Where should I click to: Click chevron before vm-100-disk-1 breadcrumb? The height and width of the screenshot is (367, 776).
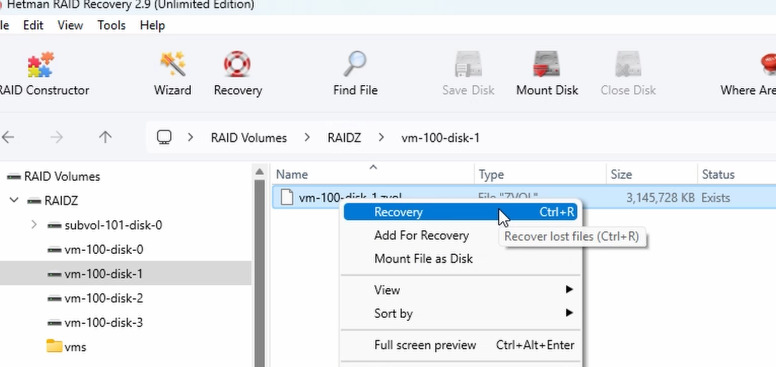[381, 138]
